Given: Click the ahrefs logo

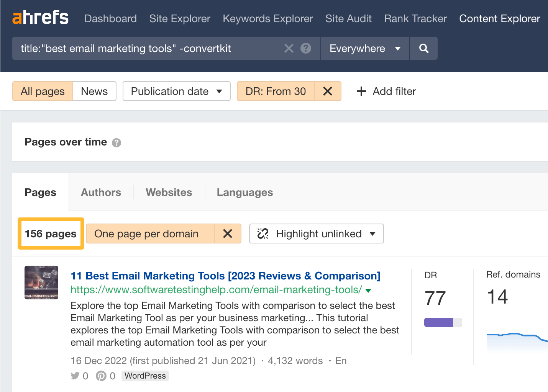Looking at the screenshot, I should pos(40,18).
